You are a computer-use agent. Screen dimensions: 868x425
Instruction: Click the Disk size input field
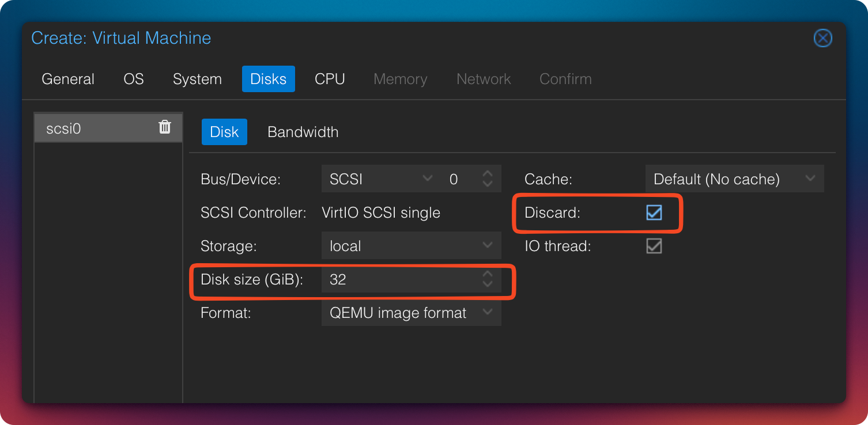[x=398, y=280]
